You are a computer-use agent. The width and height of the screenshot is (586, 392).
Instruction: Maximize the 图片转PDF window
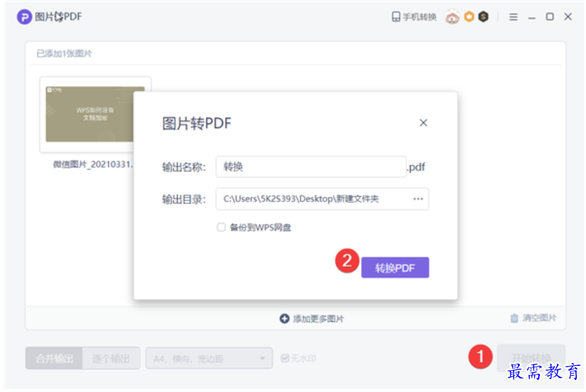(550, 16)
